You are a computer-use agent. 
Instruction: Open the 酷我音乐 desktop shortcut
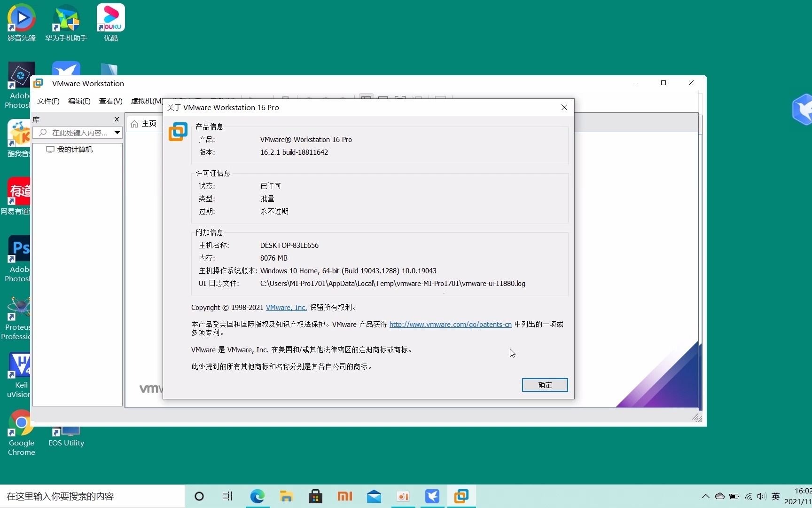point(19,139)
